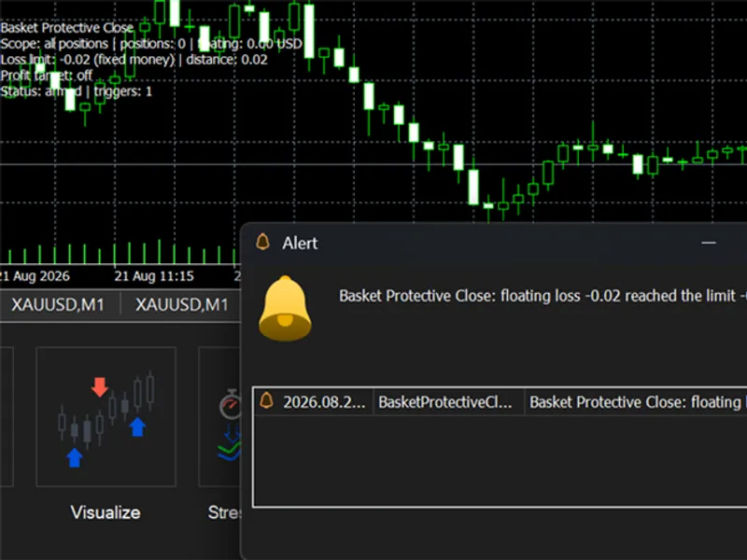Click the Visualize label

(106, 512)
